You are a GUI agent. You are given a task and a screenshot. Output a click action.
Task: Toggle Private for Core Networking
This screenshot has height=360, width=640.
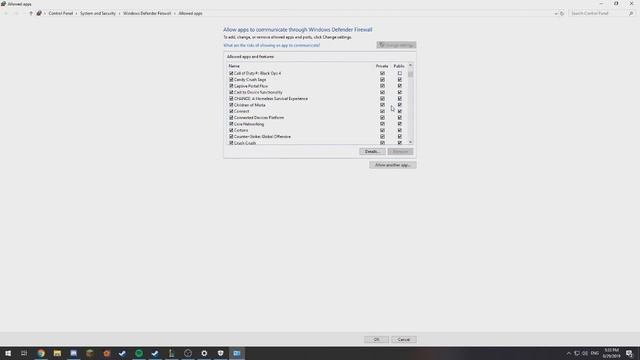[x=382, y=124]
